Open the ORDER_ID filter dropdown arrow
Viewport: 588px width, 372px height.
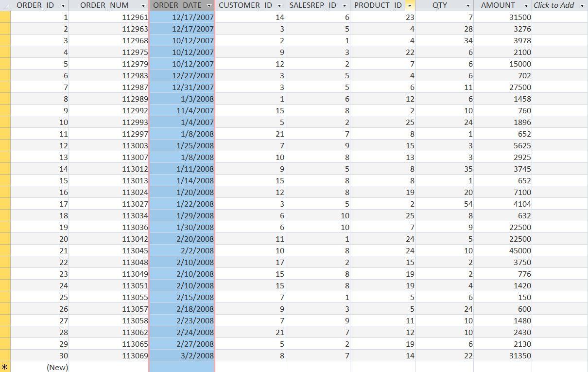(x=63, y=5)
